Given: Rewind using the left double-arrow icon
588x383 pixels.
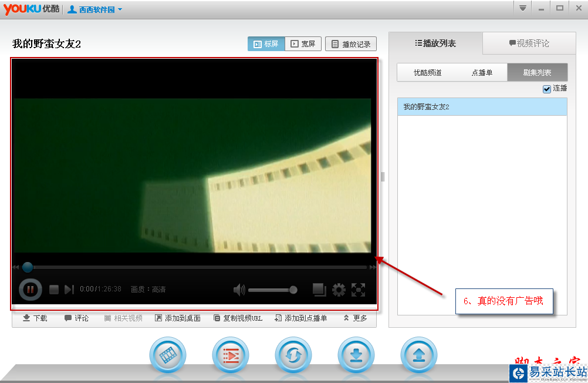Looking at the screenshot, I should pos(16,267).
